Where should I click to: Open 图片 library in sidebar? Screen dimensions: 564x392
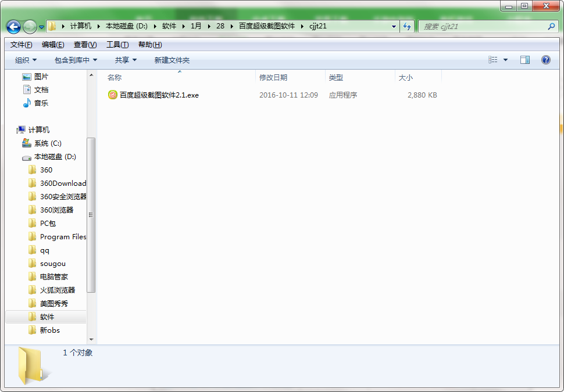(x=35, y=77)
